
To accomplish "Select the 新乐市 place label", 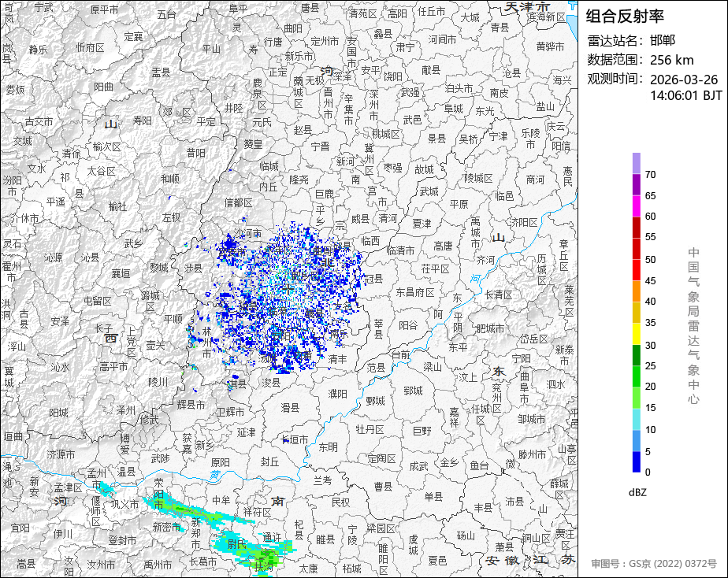I will [x=299, y=56].
